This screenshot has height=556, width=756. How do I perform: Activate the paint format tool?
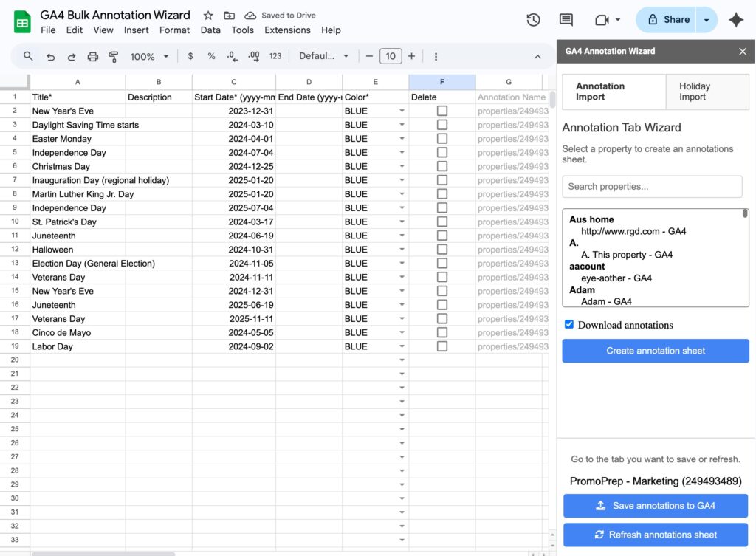[113, 57]
